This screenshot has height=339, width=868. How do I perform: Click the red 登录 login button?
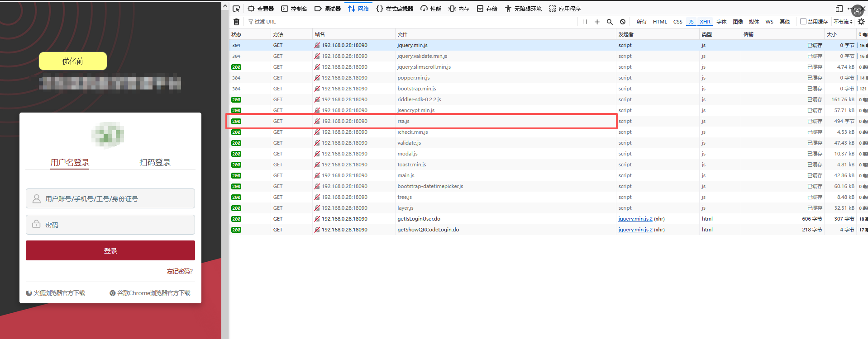point(110,250)
